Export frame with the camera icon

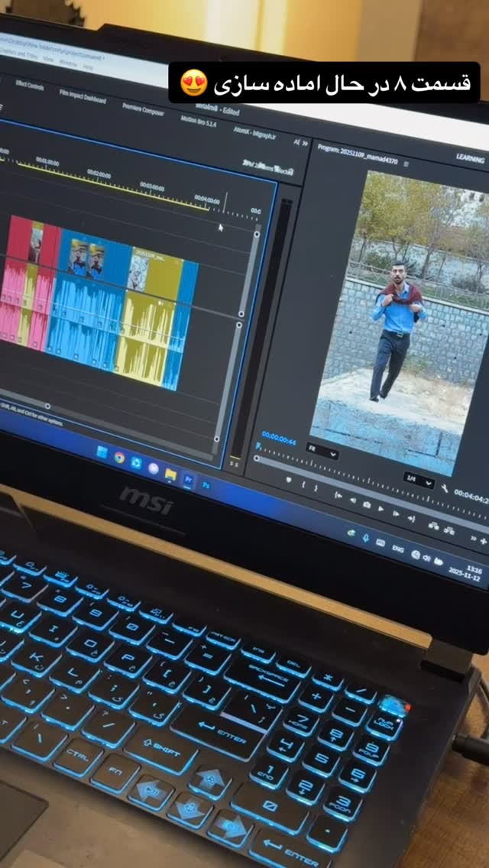point(367,504)
